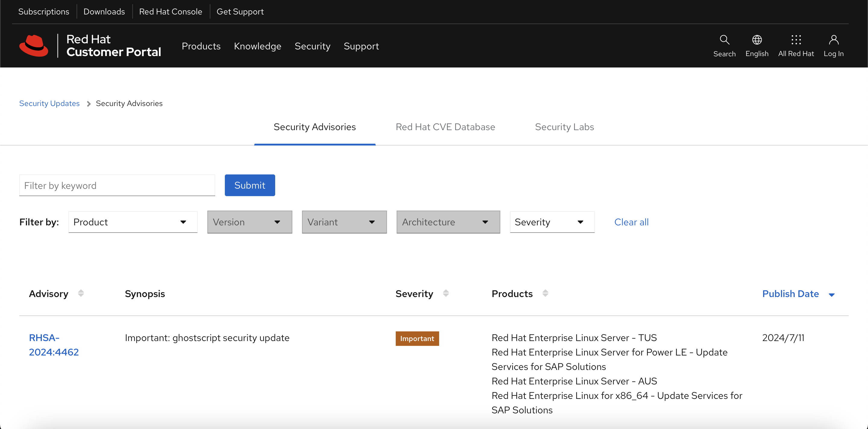The image size is (868, 429).
Task: Click the ghostscript security update synopsis
Action: tap(207, 338)
